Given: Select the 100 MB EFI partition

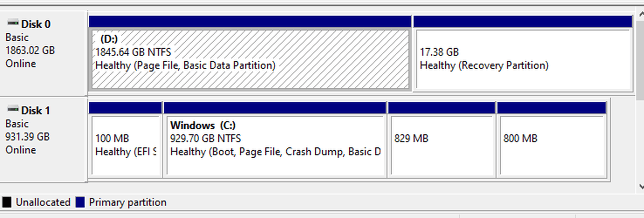Looking at the screenshot, I should click(x=125, y=139).
